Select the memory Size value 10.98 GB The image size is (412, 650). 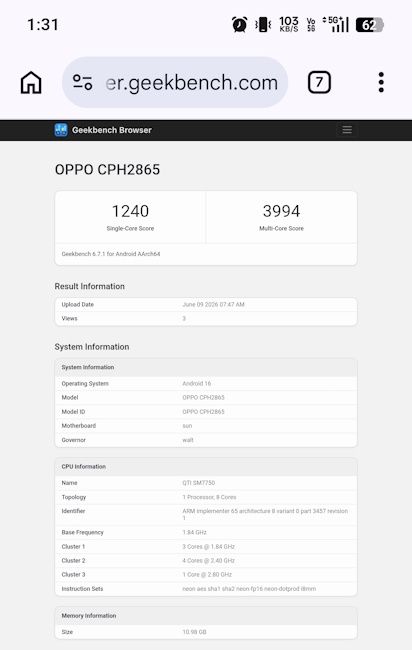[x=194, y=632]
